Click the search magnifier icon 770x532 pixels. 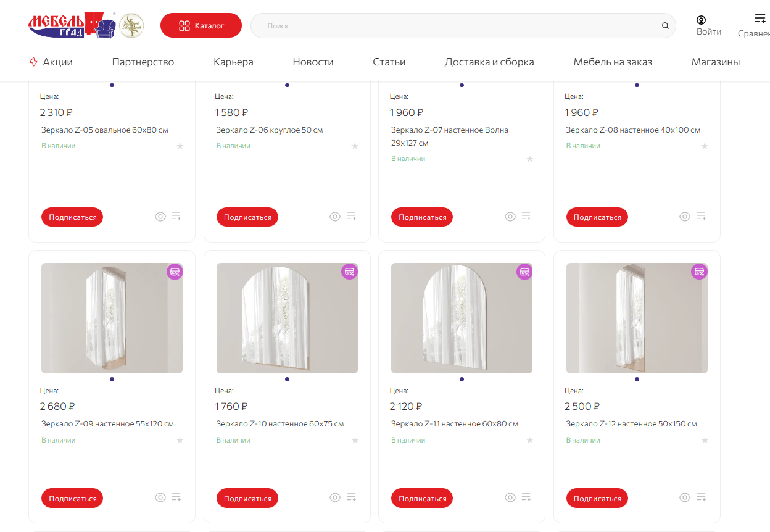(x=665, y=26)
